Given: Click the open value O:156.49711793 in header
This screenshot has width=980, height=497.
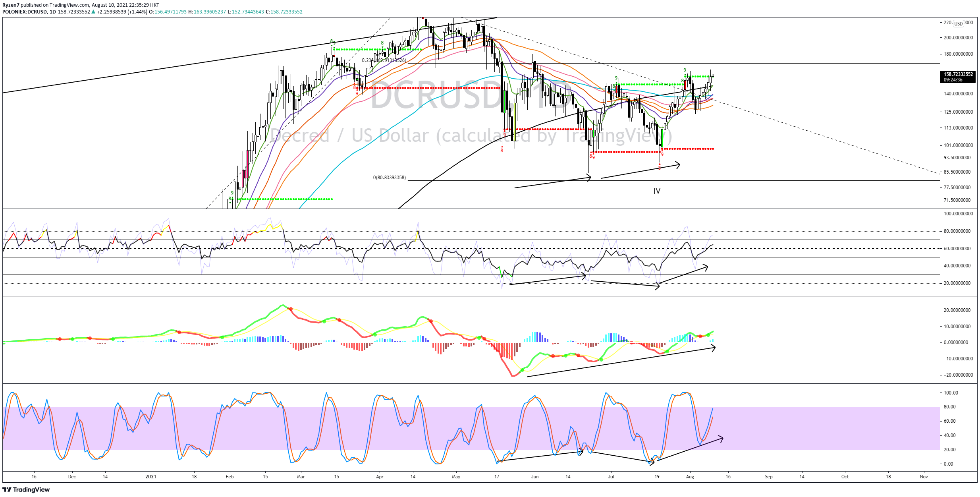Looking at the screenshot, I should click(x=168, y=12).
